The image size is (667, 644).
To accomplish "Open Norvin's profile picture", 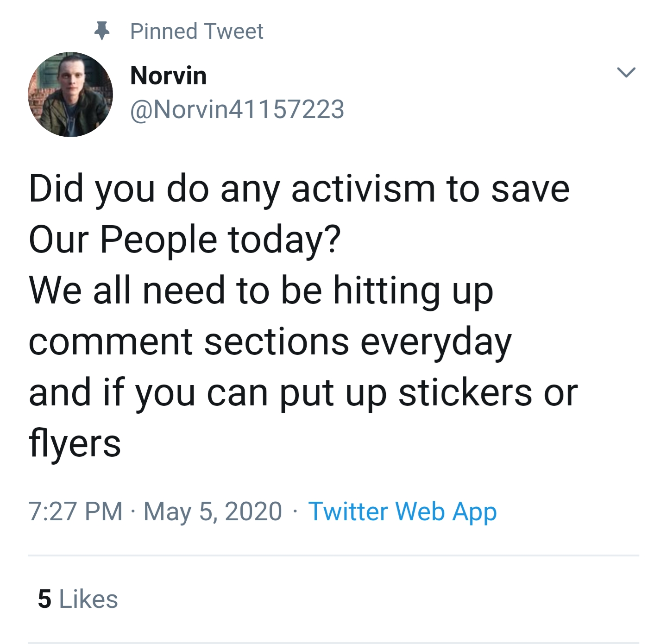I will click(x=70, y=95).
